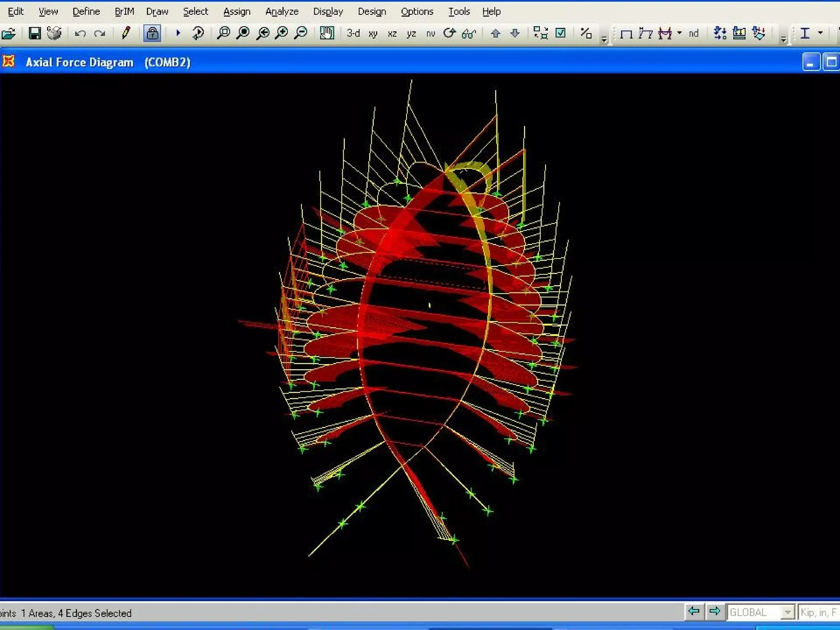This screenshot has height=630, width=840.
Task: Click the right arrow button in status bar
Action: pyautogui.click(x=714, y=612)
